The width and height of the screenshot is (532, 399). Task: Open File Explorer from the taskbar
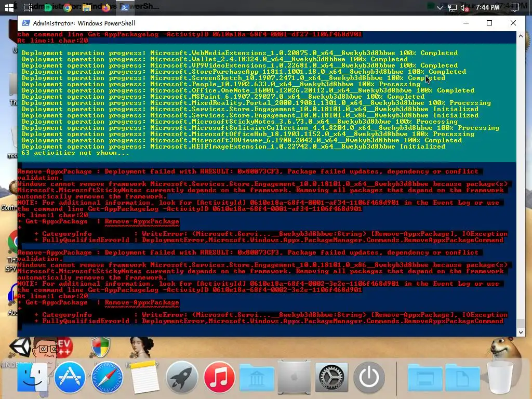[x=87, y=7]
